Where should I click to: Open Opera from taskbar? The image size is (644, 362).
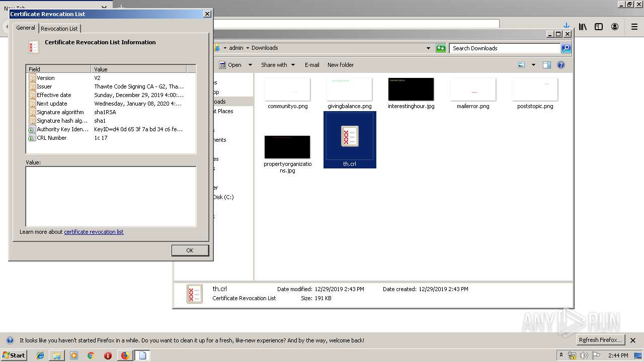click(108, 355)
